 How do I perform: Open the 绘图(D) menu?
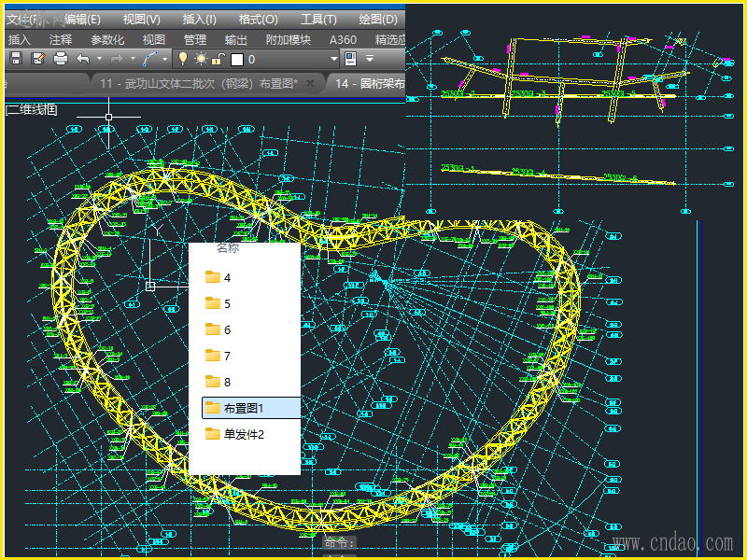pyautogui.click(x=378, y=20)
